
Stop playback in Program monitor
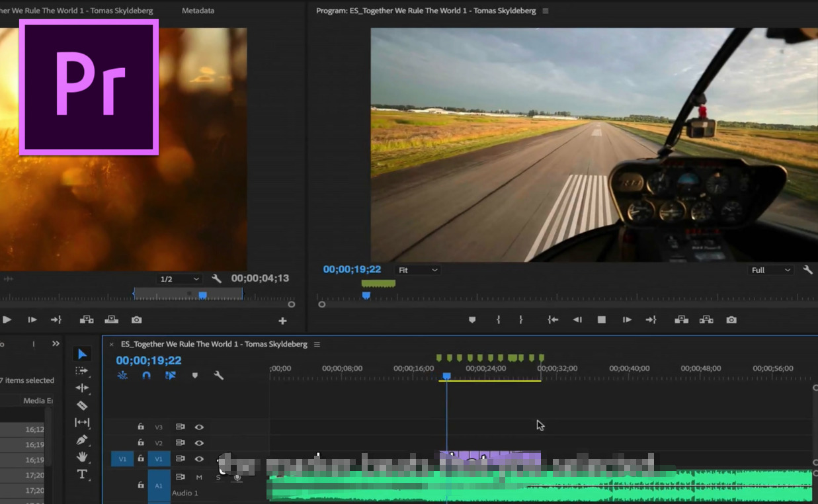602,319
